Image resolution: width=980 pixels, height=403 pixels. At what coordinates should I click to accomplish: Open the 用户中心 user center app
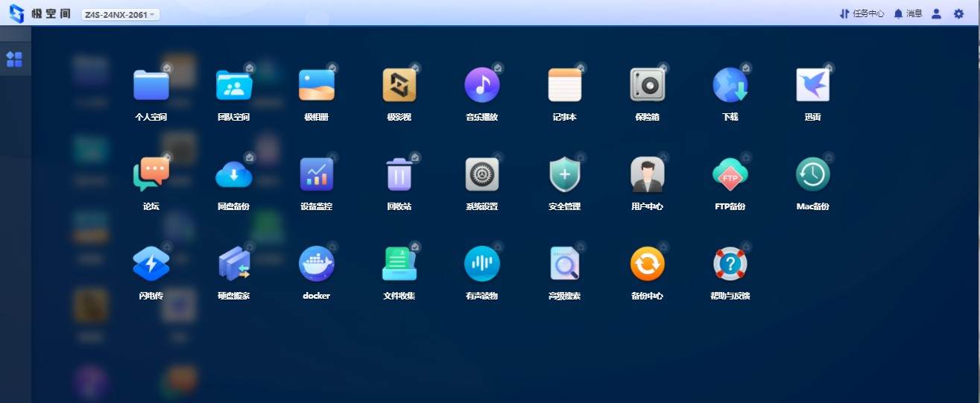(x=647, y=174)
